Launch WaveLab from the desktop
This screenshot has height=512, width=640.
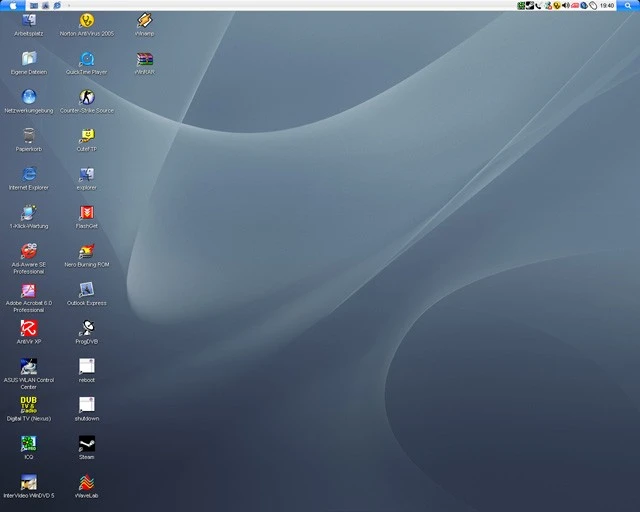coord(87,482)
